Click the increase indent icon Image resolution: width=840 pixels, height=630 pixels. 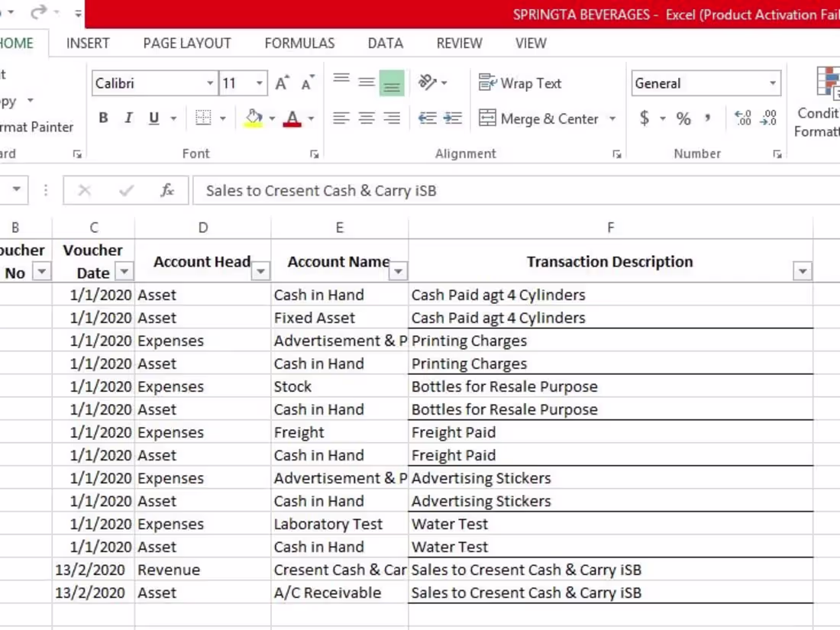(x=453, y=118)
